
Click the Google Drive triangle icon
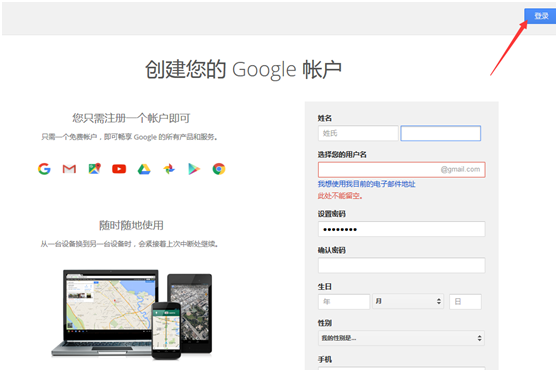coord(144,169)
